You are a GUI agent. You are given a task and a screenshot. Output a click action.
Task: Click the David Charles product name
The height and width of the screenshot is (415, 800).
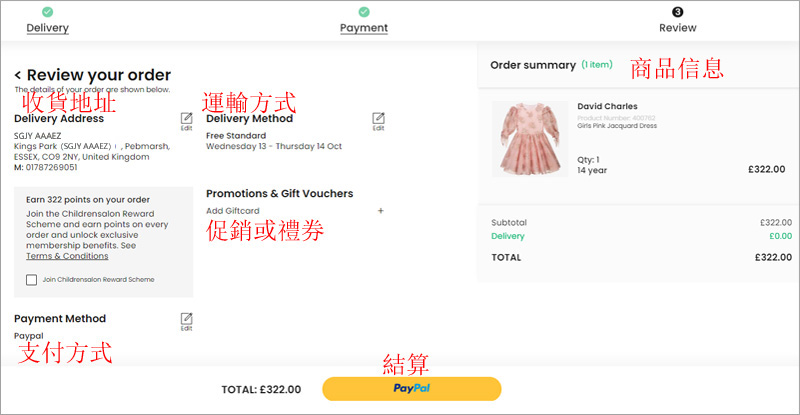[x=607, y=106]
